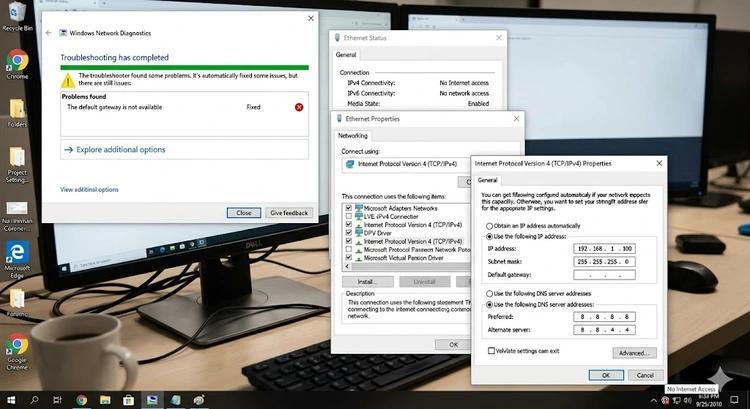This screenshot has height=409, width=750.
Task: Click Install in Ethernet Properties
Action: 367,282
